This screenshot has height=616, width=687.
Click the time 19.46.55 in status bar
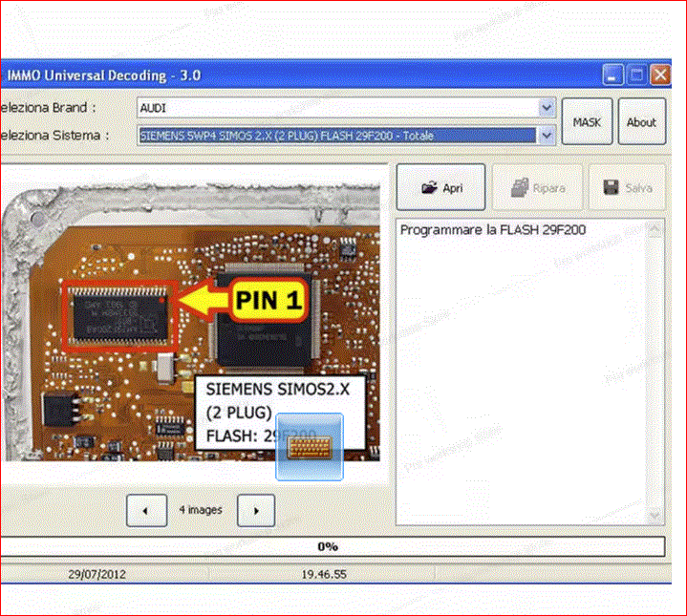(324, 574)
